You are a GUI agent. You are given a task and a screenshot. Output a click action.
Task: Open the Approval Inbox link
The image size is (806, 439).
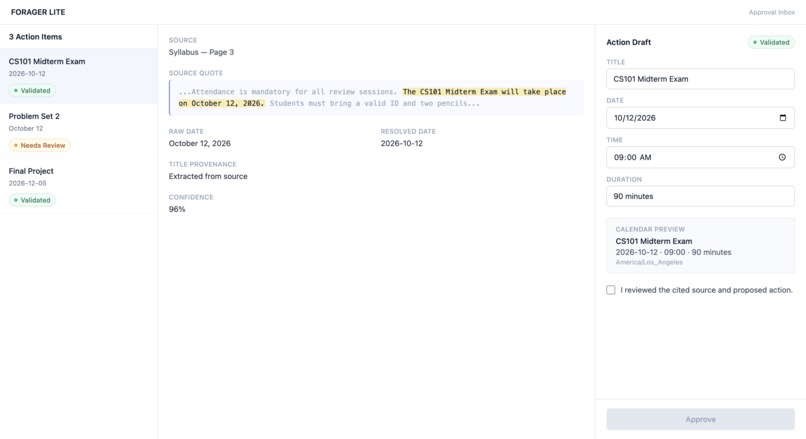pyautogui.click(x=772, y=12)
